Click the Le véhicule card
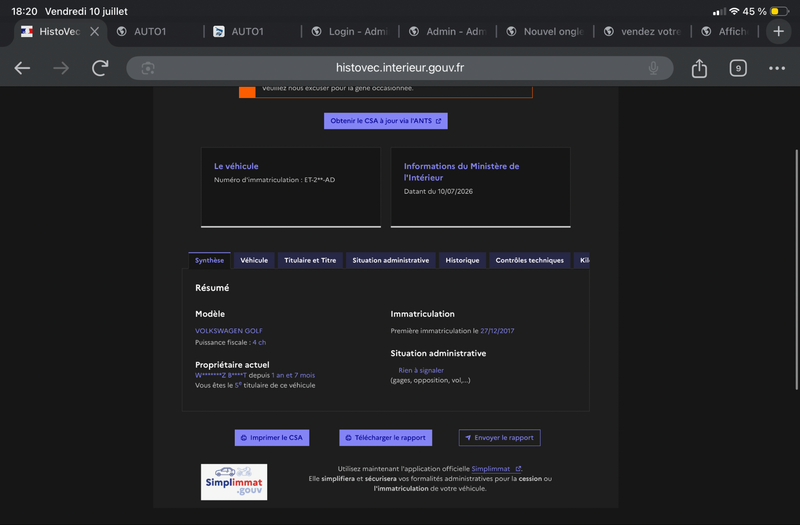The image size is (800, 525). coord(291,187)
